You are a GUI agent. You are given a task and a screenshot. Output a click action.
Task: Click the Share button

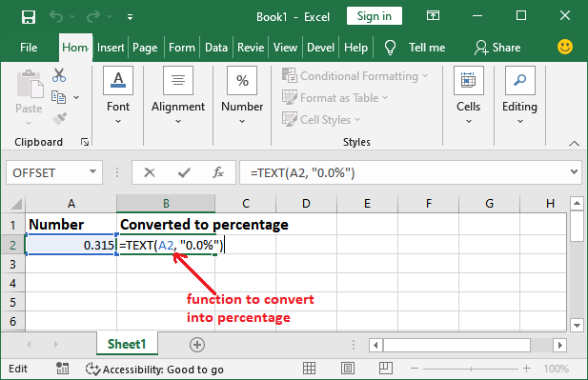[497, 48]
